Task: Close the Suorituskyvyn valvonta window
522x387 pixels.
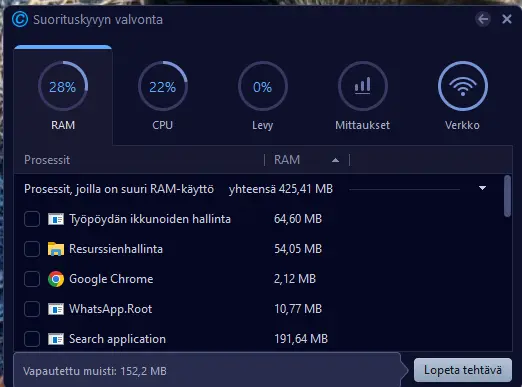Action: (x=507, y=19)
